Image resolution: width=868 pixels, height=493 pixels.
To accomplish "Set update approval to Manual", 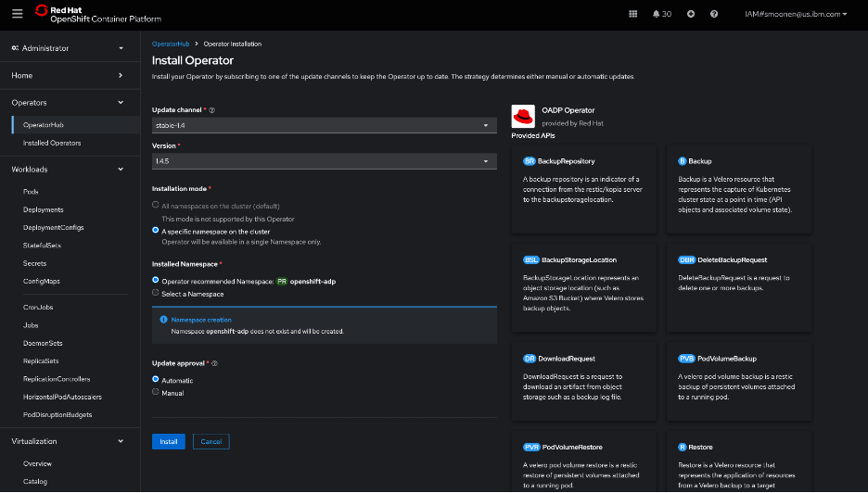I will [x=156, y=393].
